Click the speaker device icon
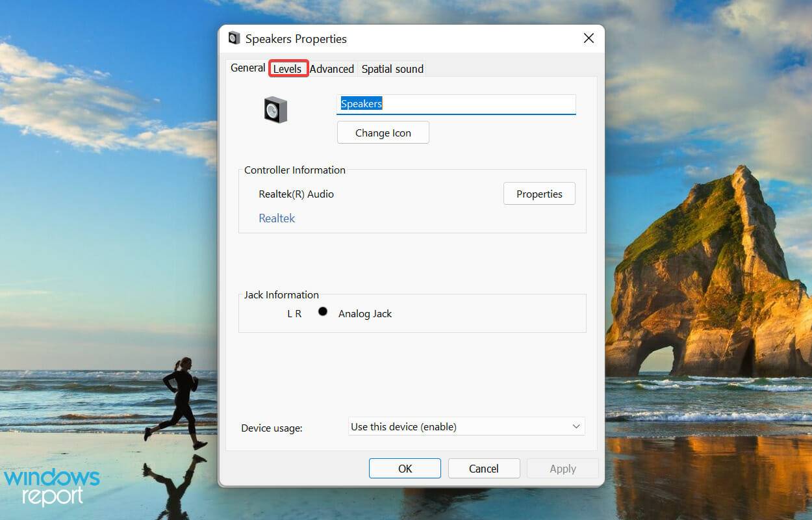 point(275,109)
